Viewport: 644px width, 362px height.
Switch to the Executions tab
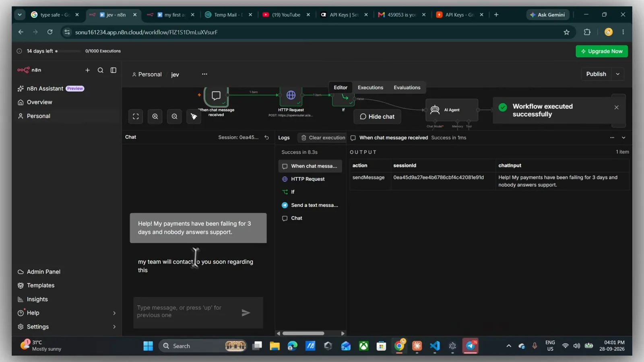click(x=370, y=87)
